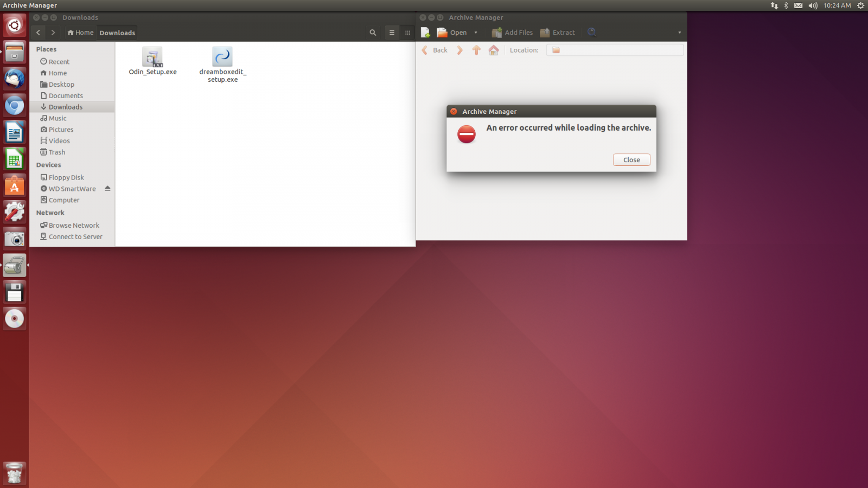Click the Location input field
The image size is (868, 488).
point(615,50)
